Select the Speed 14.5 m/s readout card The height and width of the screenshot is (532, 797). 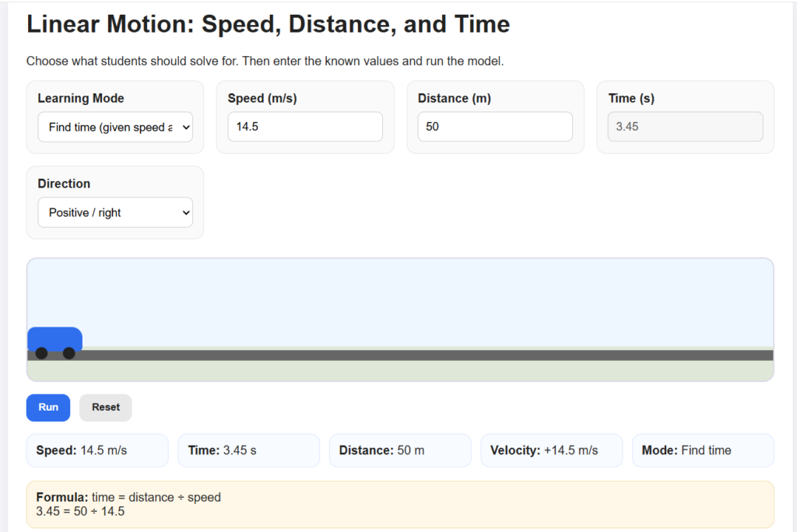(x=97, y=450)
